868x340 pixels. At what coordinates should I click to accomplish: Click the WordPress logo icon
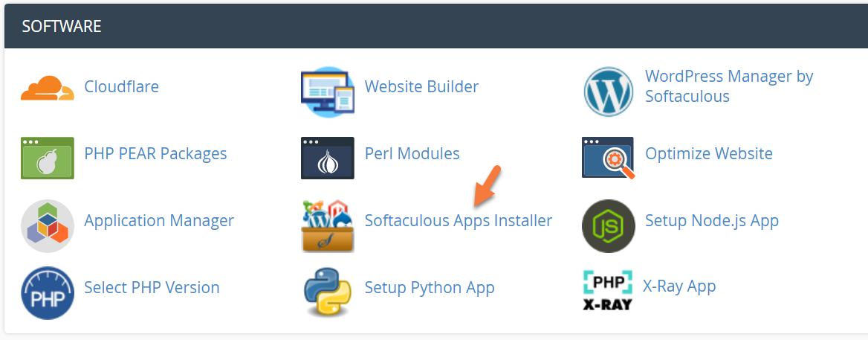608,92
